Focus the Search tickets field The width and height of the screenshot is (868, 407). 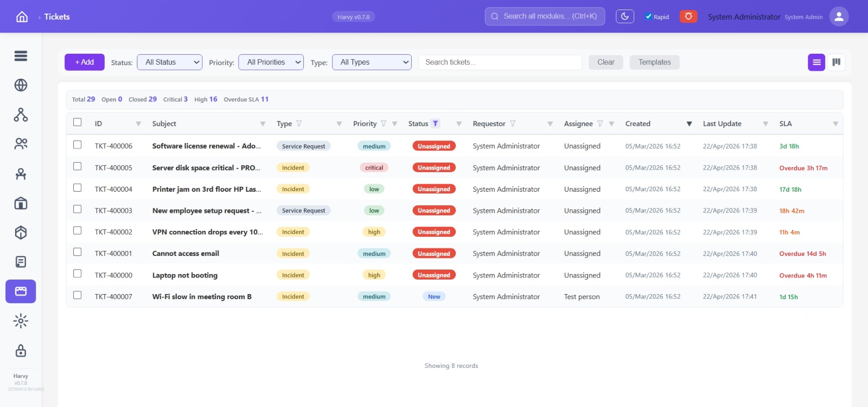pyautogui.click(x=500, y=62)
